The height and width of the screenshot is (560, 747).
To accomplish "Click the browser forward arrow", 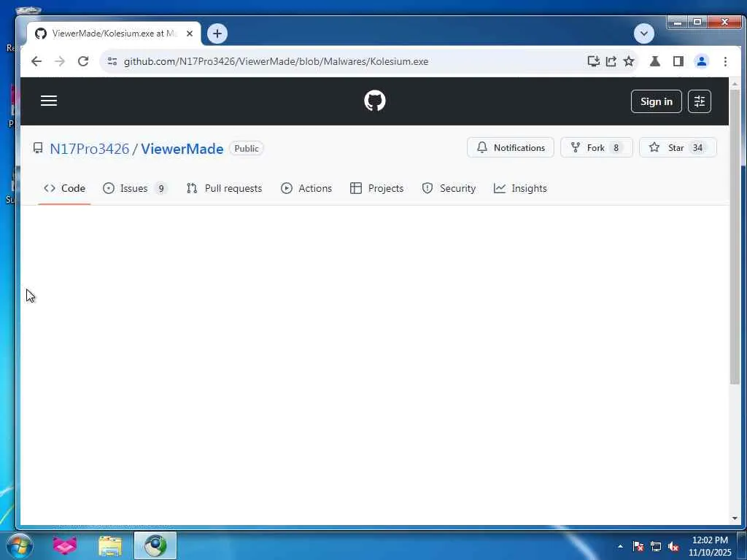I will click(60, 61).
